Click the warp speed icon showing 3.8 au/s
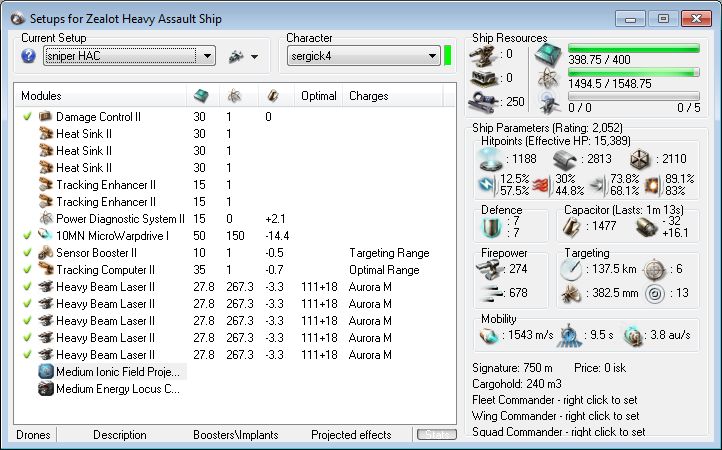Image resolution: width=722 pixels, height=450 pixels. coord(633,336)
